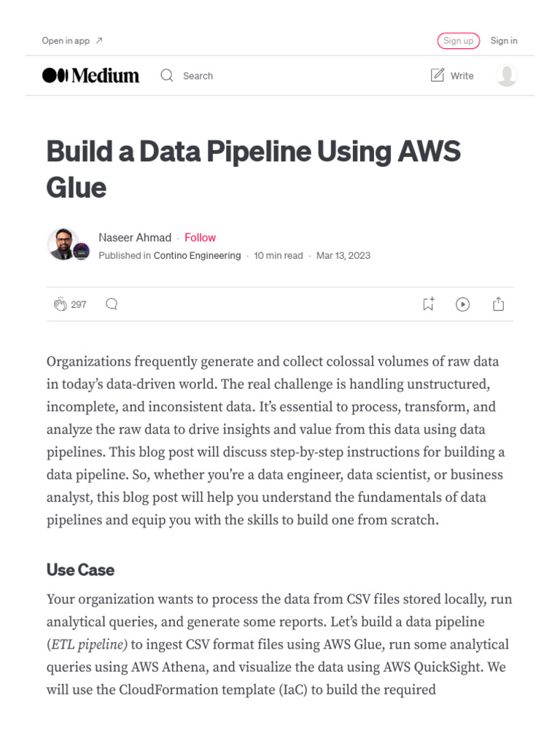Click the author's profile photo
Viewport: 560px width, 747px height.
point(62,244)
